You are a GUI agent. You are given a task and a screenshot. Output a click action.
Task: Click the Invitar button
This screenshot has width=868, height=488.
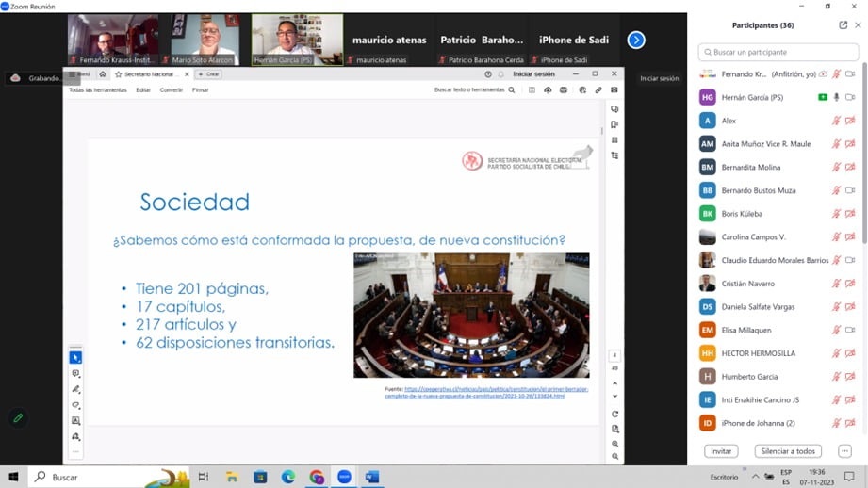tap(720, 451)
